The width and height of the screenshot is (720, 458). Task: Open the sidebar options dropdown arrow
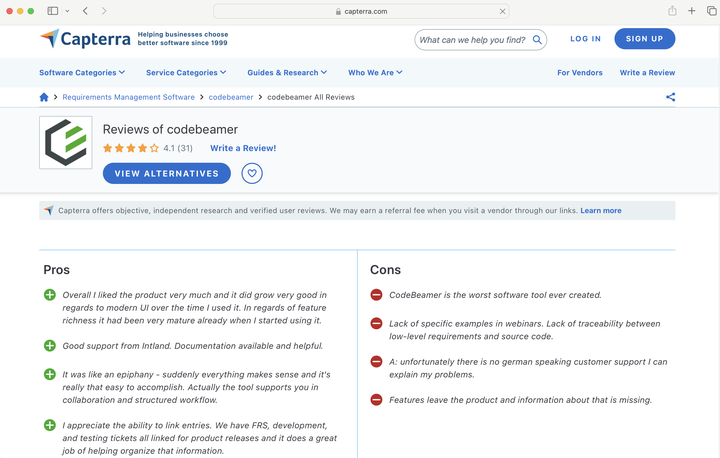(67, 11)
